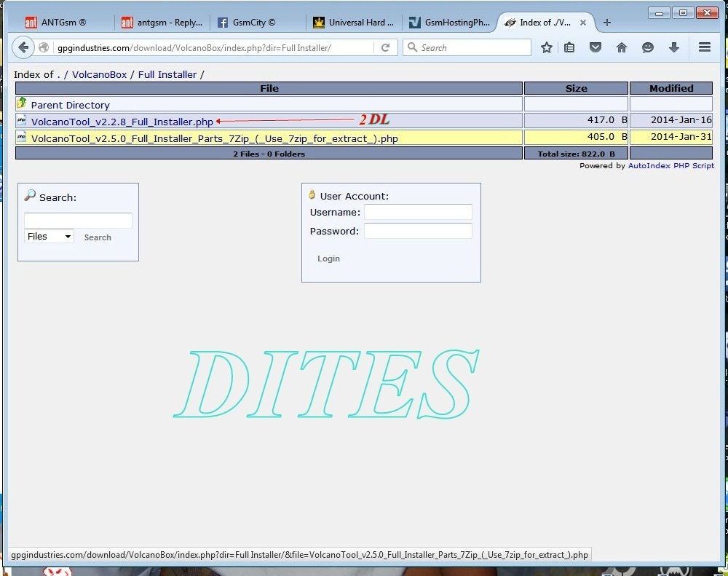Viewport: 728px width, 576px height.
Task: Click the magnifier icon in the Search field of the toolbar
Action: click(412, 47)
